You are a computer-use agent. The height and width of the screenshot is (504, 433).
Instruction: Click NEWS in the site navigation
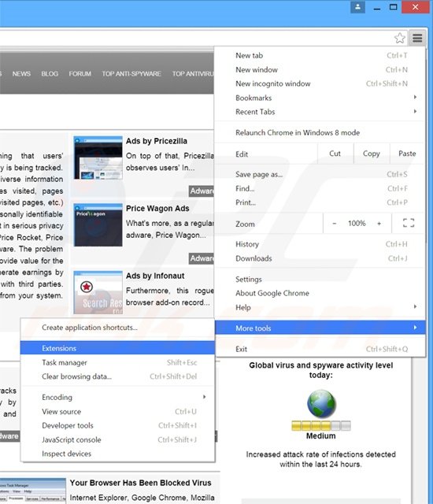click(x=21, y=73)
